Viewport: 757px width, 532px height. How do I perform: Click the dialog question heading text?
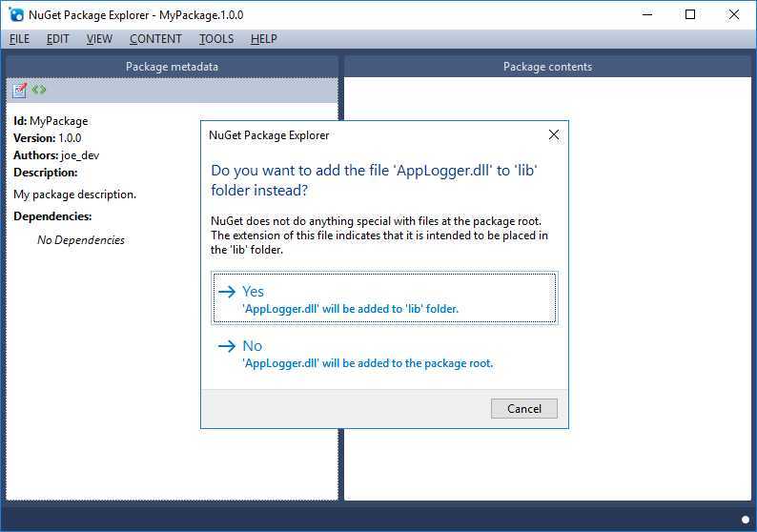pyautogui.click(x=375, y=180)
